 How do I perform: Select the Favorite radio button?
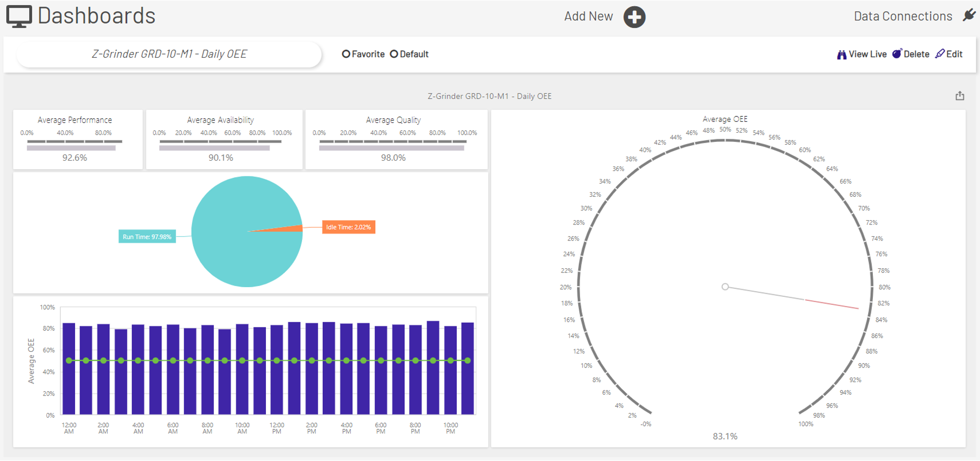point(347,54)
